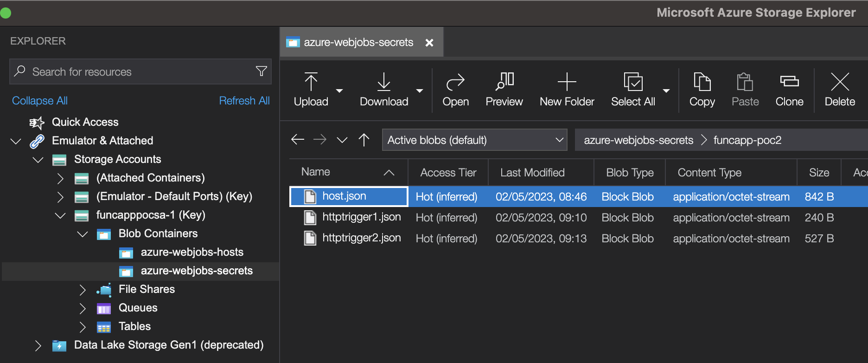Click the Emulator & Attached link icon
The image size is (868, 363).
pos(37,141)
